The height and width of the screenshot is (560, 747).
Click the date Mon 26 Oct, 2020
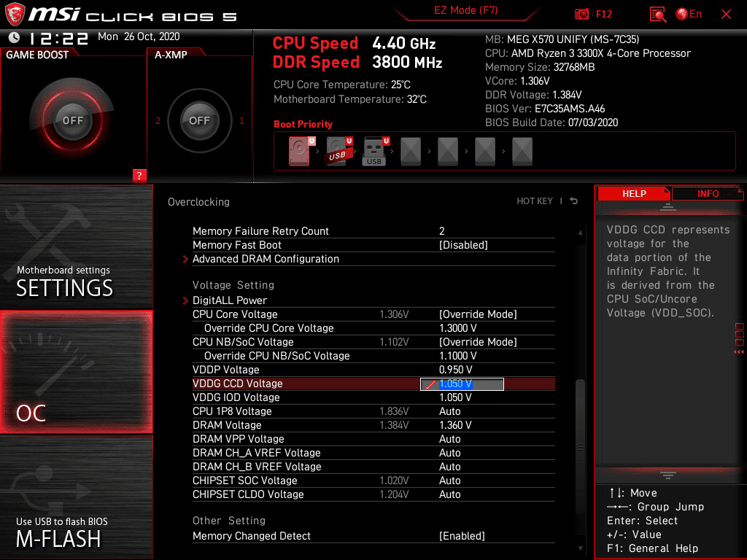139,36
